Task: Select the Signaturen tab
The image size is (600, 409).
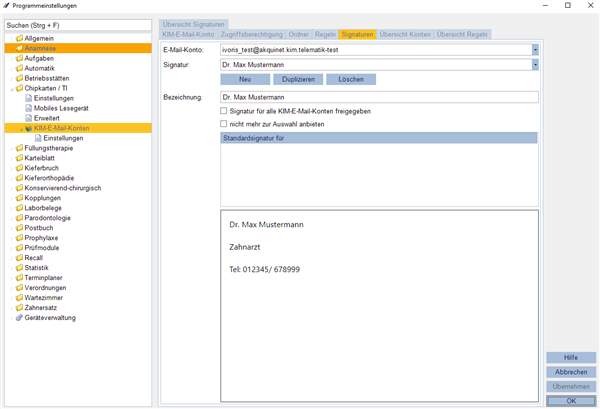Action: [357, 34]
